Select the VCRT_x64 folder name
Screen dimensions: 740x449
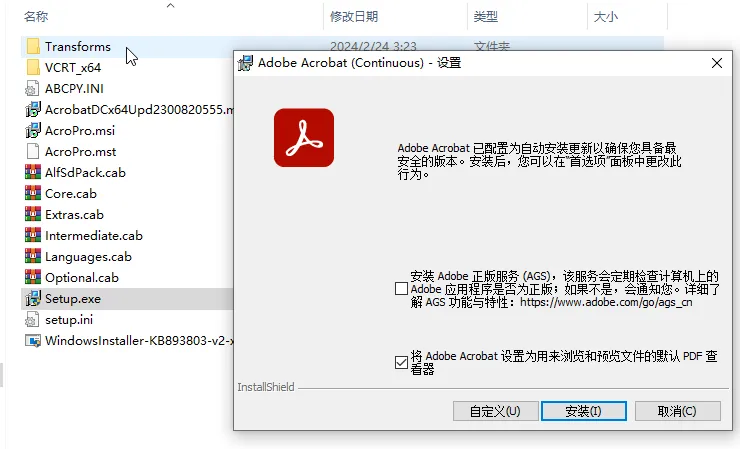(73, 68)
